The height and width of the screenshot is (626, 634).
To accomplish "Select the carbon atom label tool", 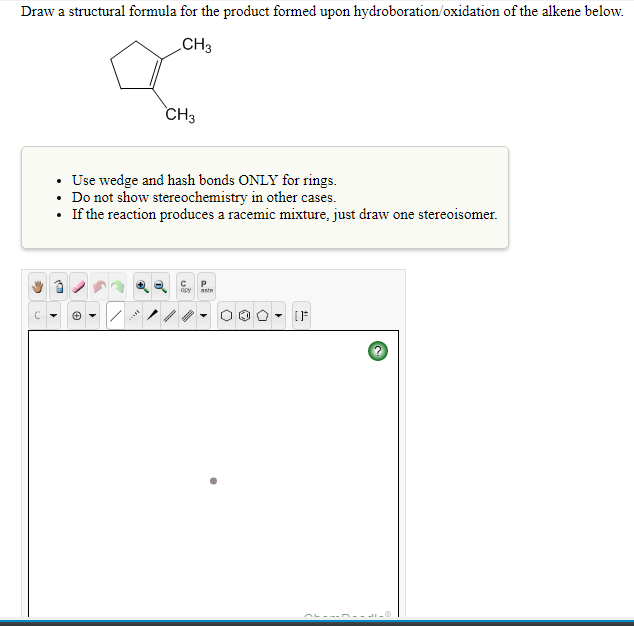I will 37,315.
